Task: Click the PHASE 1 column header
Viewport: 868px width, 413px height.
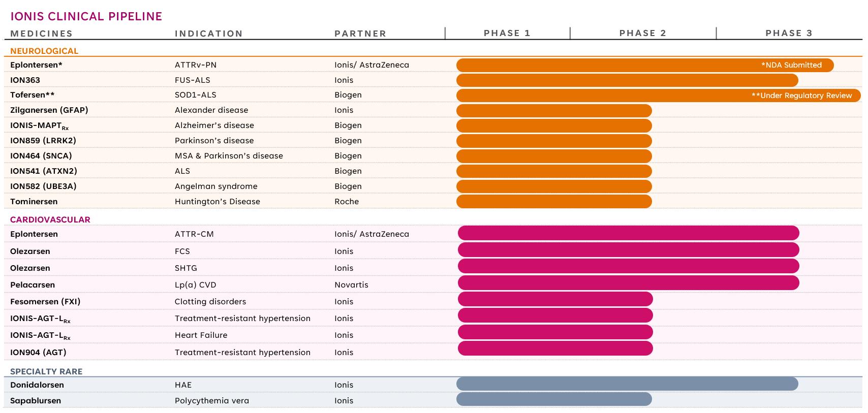Action: point(507,33)
